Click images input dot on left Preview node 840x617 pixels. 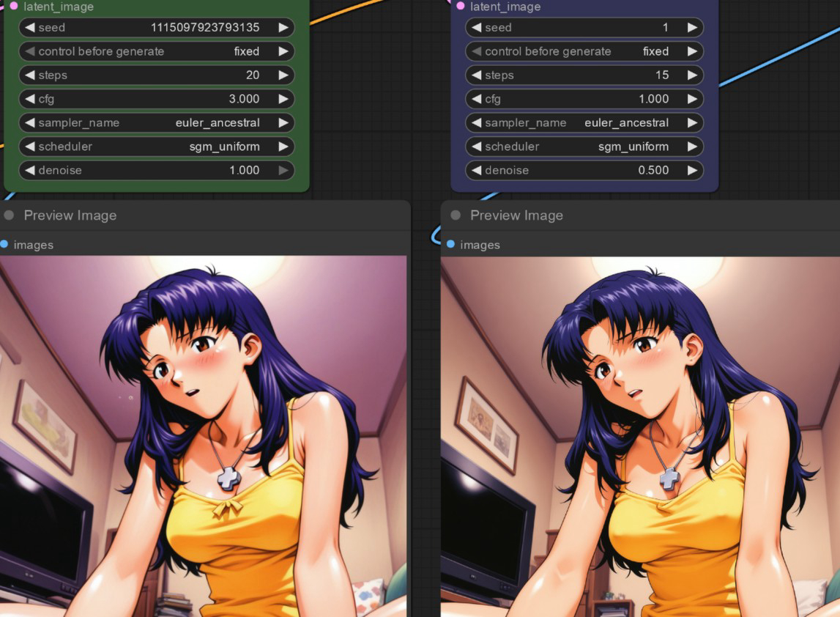pyautogui.click(x=4, y=245)
